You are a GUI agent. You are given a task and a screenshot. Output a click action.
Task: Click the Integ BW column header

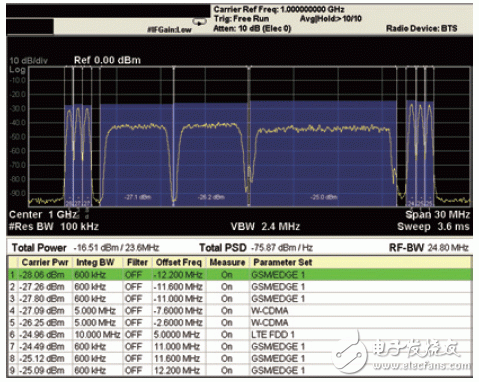tap(96, 263)
